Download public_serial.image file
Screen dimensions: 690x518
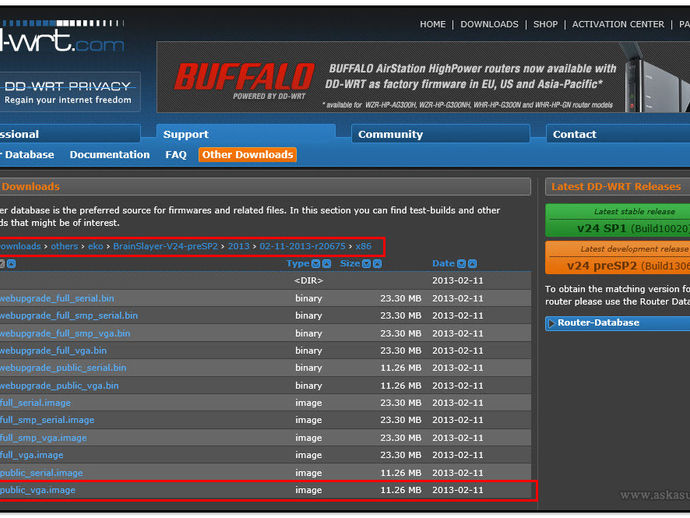pos(41,473)
